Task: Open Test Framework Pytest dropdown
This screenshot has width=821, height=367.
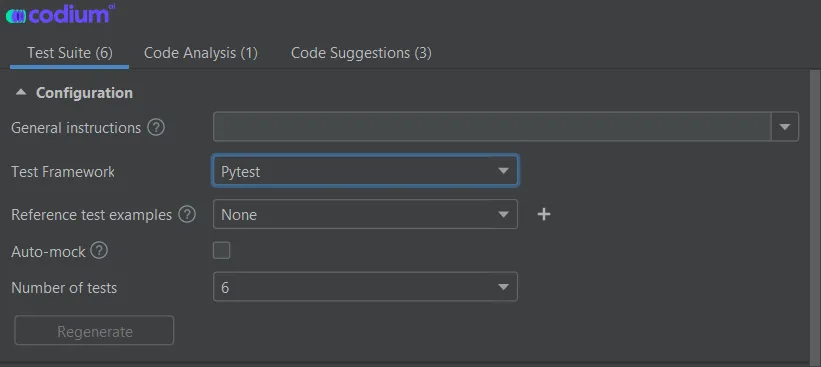Action: (365, 171)
